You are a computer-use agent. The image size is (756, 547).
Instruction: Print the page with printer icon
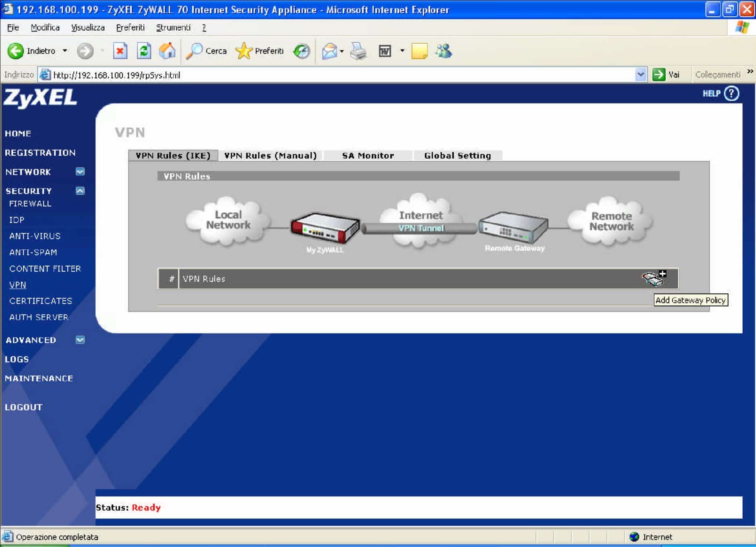358,51
